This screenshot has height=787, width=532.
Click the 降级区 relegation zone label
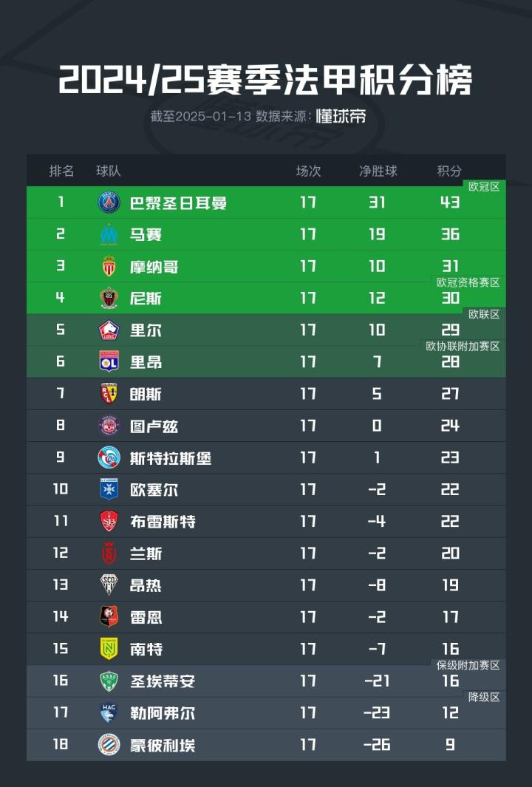tap(484, 697)
